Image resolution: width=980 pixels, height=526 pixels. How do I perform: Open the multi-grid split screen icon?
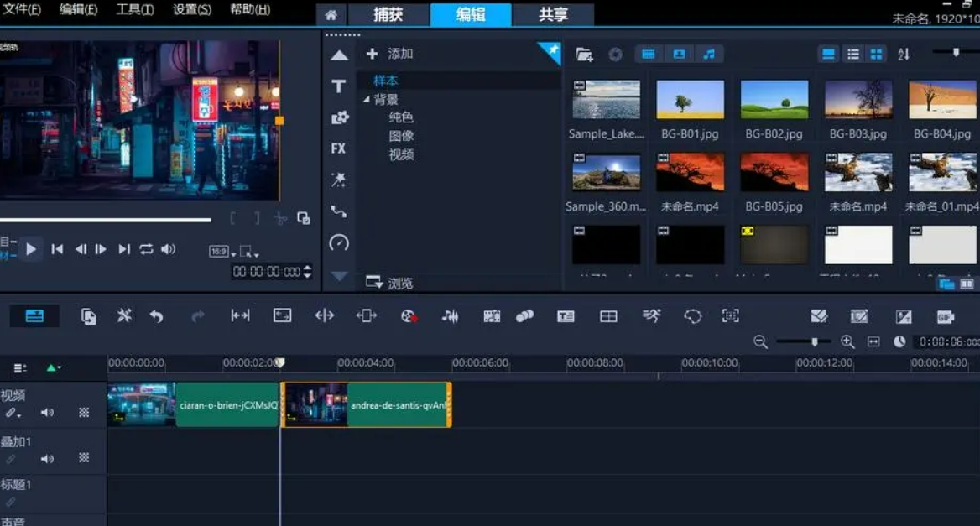click(608, 317)
